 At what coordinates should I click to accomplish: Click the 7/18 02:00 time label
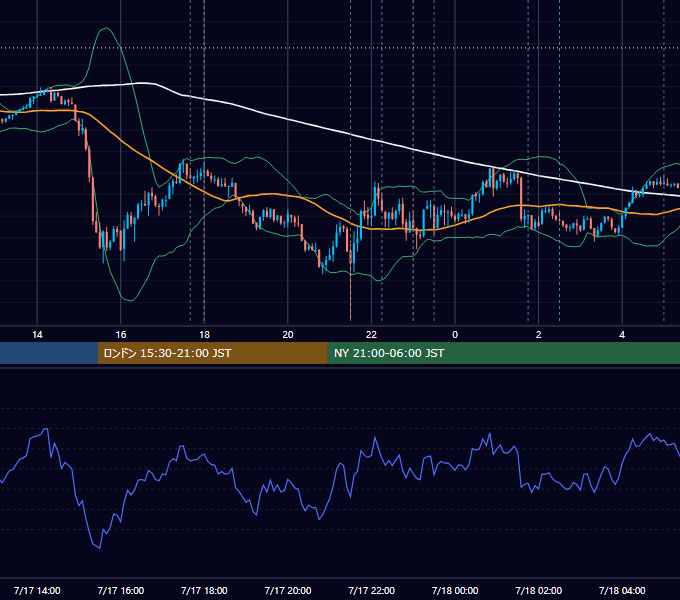(539, 590)
